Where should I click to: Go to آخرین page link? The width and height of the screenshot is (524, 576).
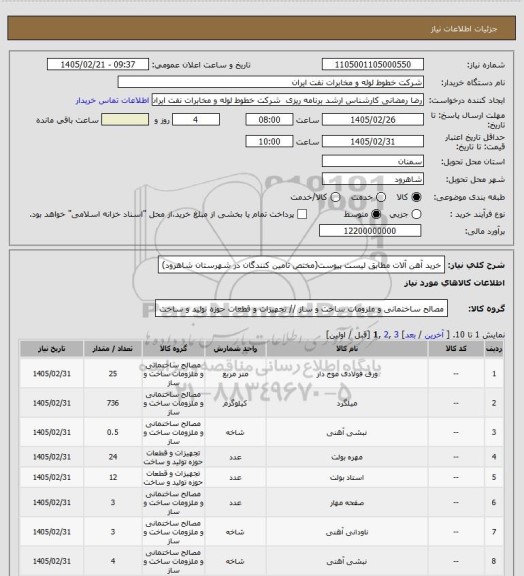(x=435, y=335)
